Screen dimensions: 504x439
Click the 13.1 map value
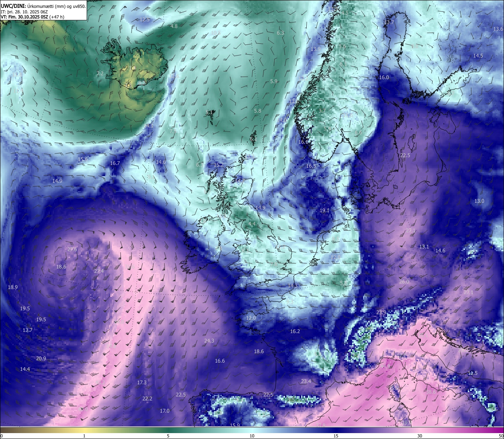click(x=424, y=247)
